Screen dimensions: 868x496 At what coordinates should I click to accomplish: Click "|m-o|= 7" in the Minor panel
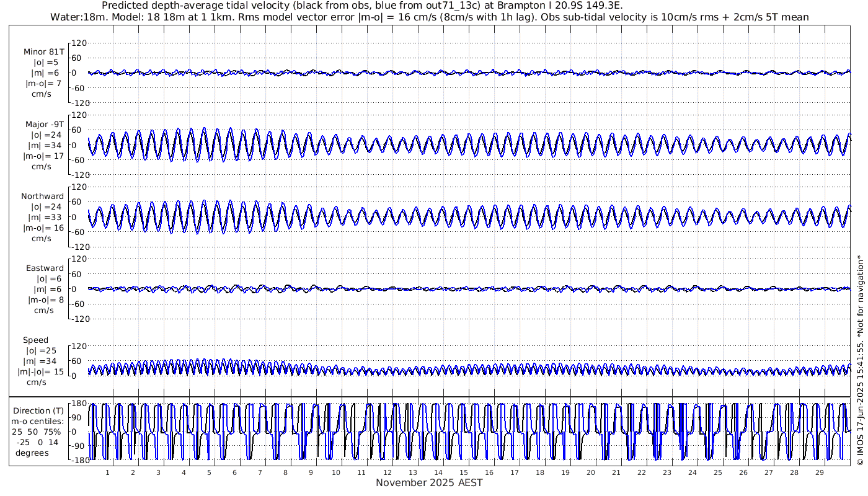click(43, 83)
